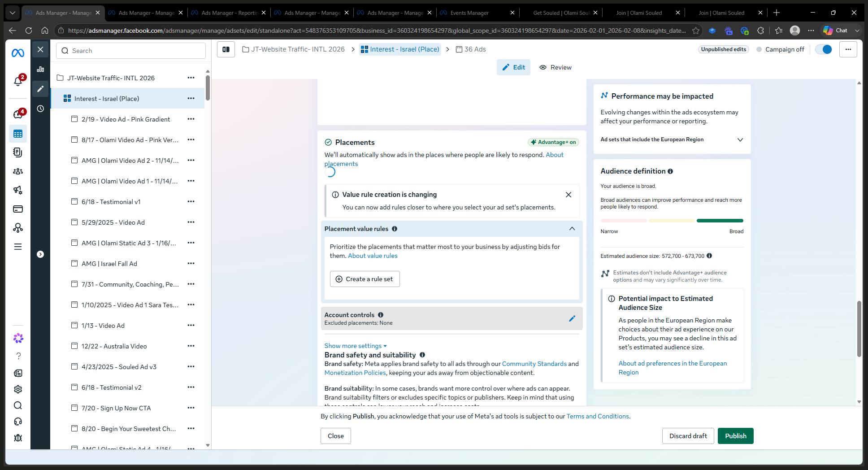This screenshot has height=470, width=868.
Task: Switch to the Edit tab
Action: [x=513, y=67]
